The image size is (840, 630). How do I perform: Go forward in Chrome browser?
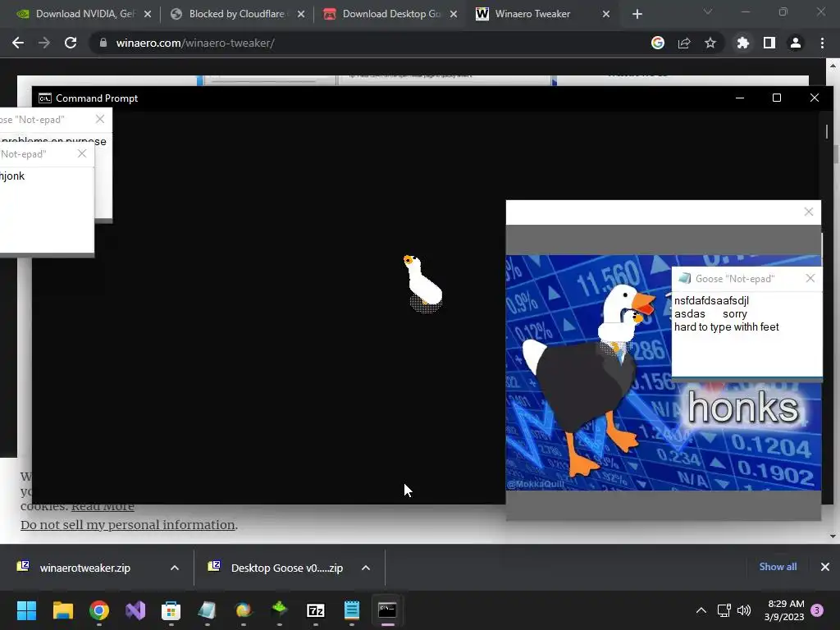click(x=44, y=43)
